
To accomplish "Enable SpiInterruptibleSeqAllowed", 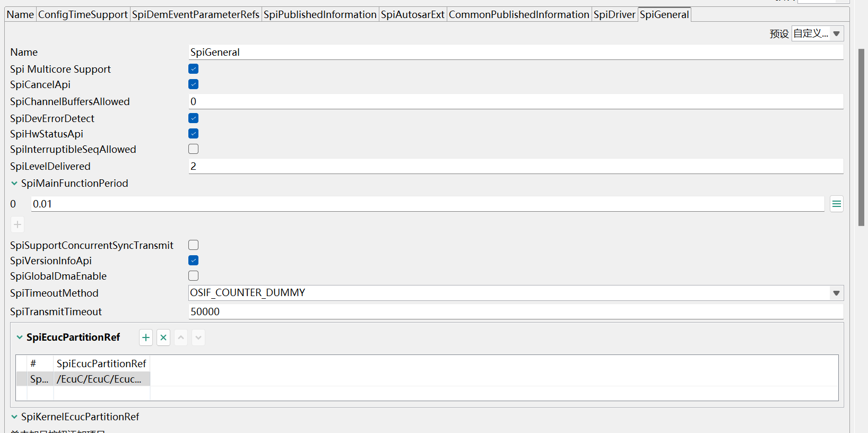I will click(194, 149).
